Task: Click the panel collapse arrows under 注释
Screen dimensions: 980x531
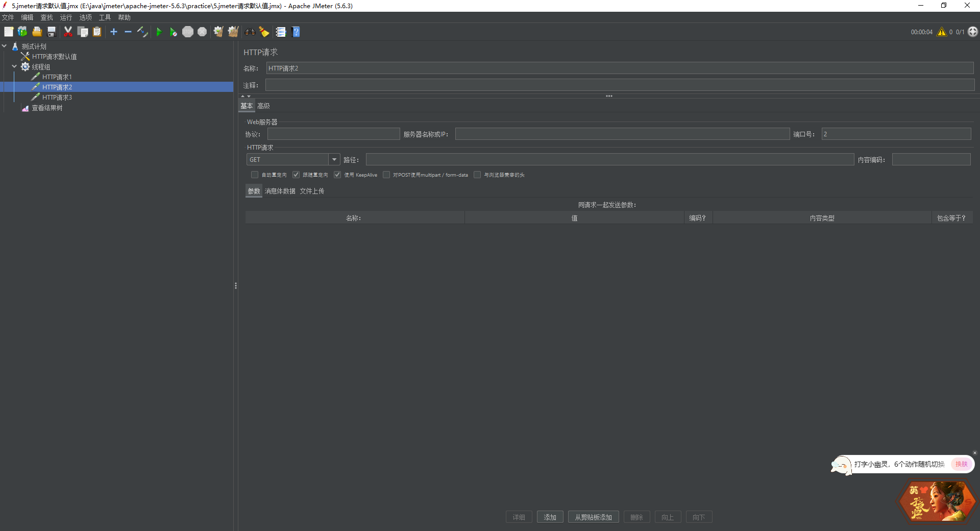Action: pos(246,96)
